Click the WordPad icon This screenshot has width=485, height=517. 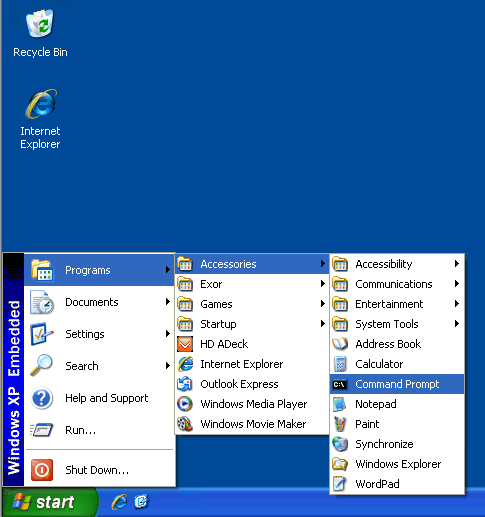(340, 484)
